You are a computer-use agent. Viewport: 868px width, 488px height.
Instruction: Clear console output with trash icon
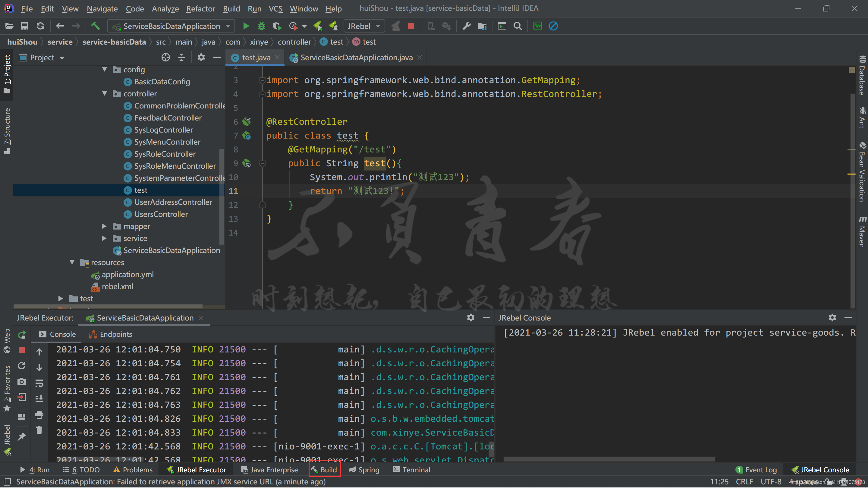(x=39, y=430)
